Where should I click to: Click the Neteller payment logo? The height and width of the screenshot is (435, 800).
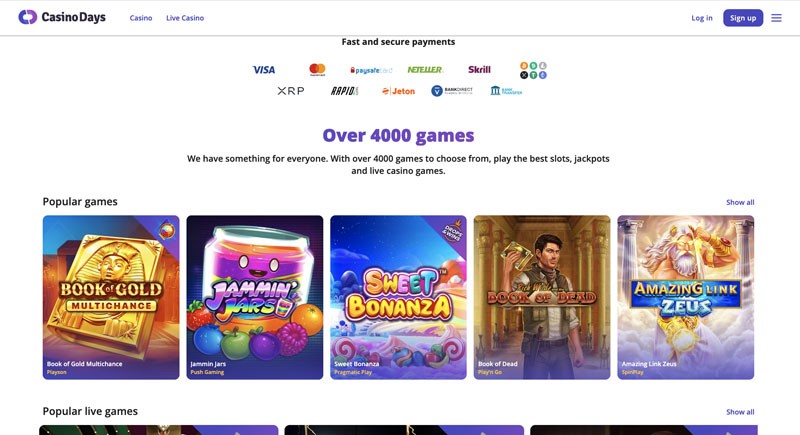point(425,70)
